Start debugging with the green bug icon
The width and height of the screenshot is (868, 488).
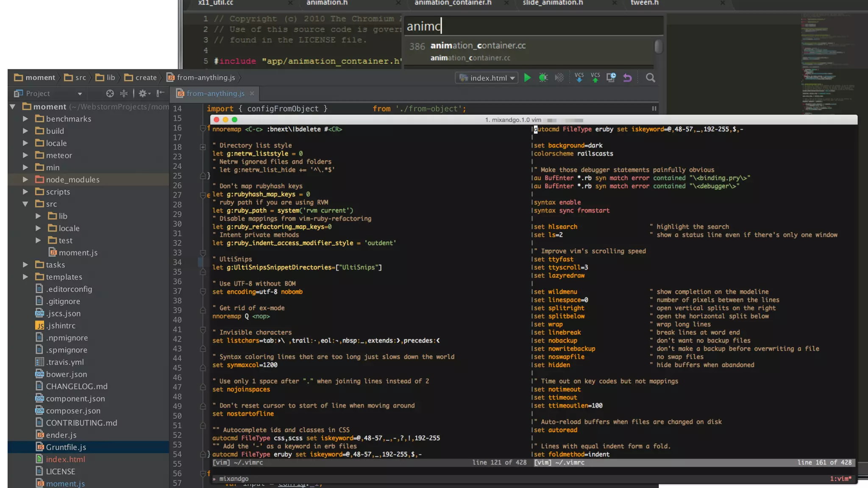pos(543,78)
